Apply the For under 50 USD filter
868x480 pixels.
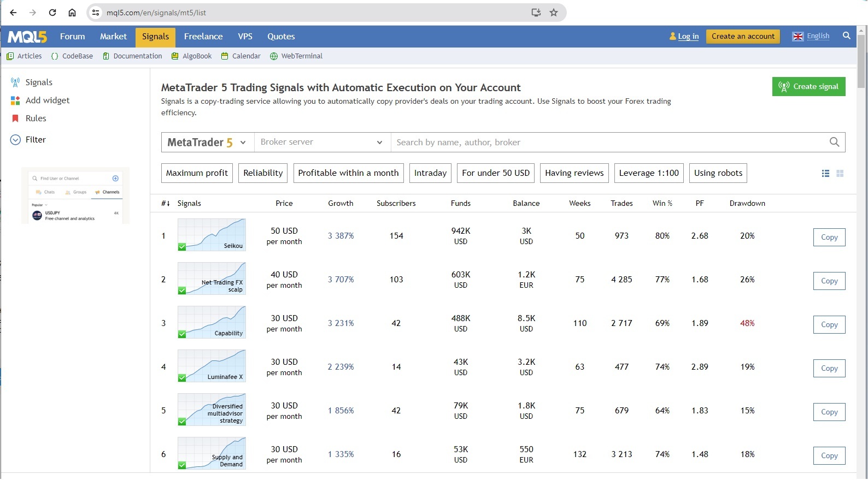point(496,173)
